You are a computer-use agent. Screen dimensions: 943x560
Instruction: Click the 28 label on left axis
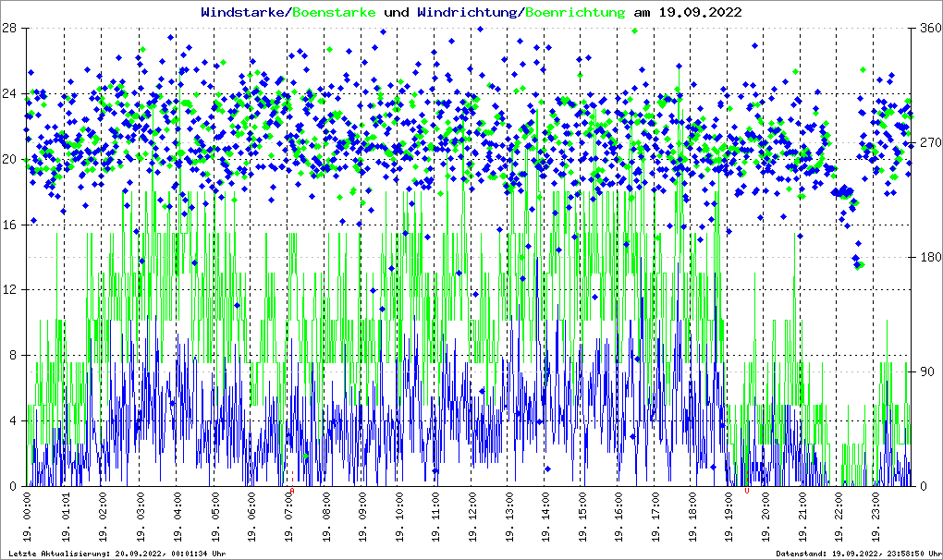coord(10,28)
